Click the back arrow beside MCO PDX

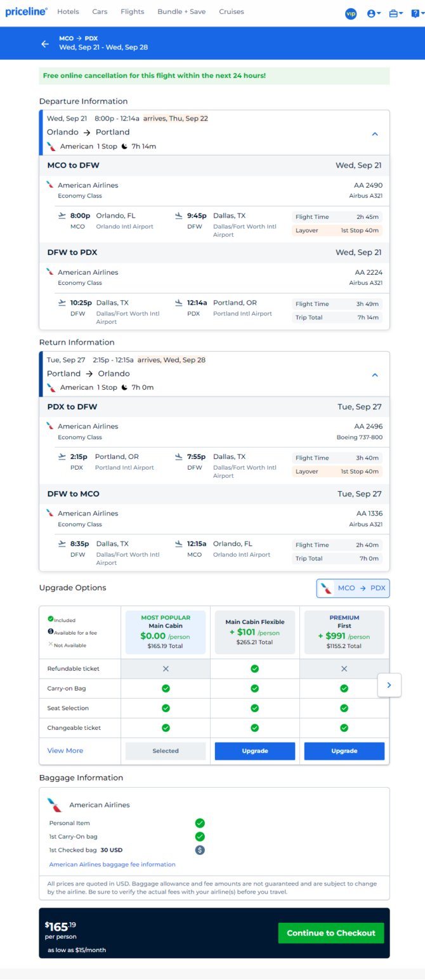[x=45, y=44]
